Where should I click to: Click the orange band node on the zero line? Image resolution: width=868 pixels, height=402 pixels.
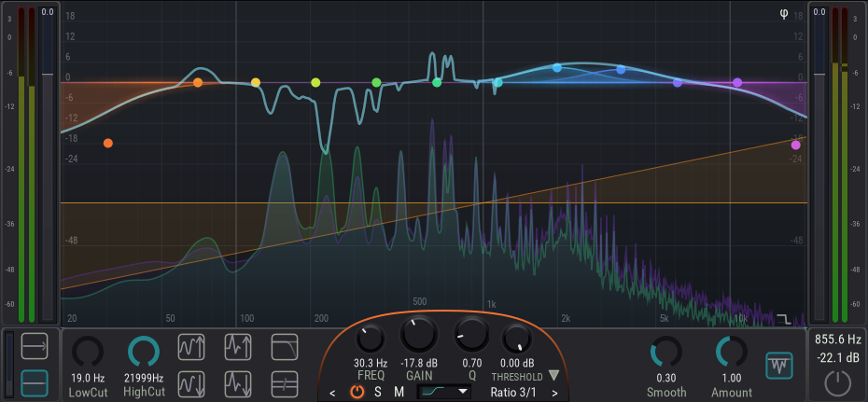(198, 82)
